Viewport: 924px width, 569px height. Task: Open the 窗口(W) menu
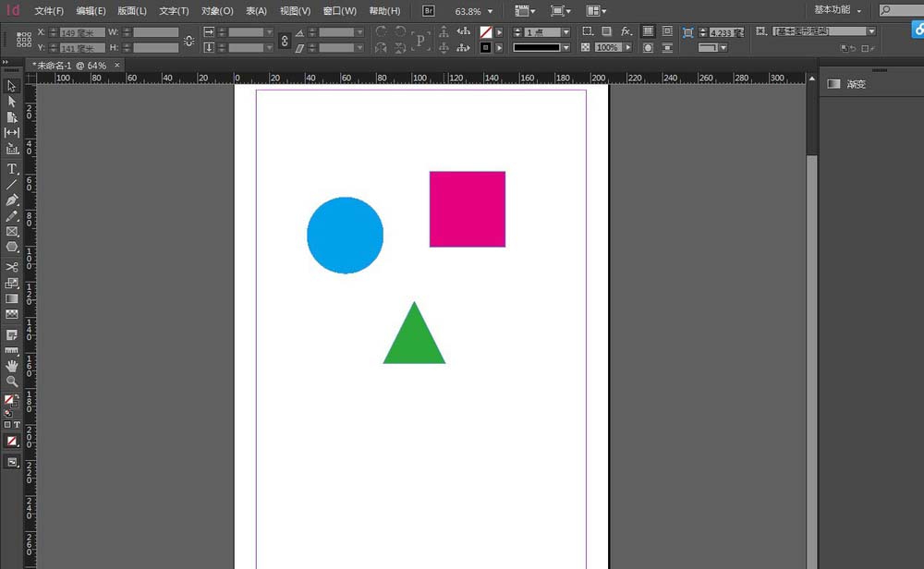click(340, 11)
